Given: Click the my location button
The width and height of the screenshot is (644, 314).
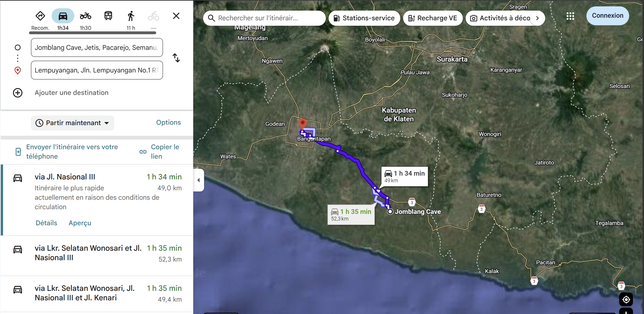Looking at the screenshot, I should coord(626,299).
